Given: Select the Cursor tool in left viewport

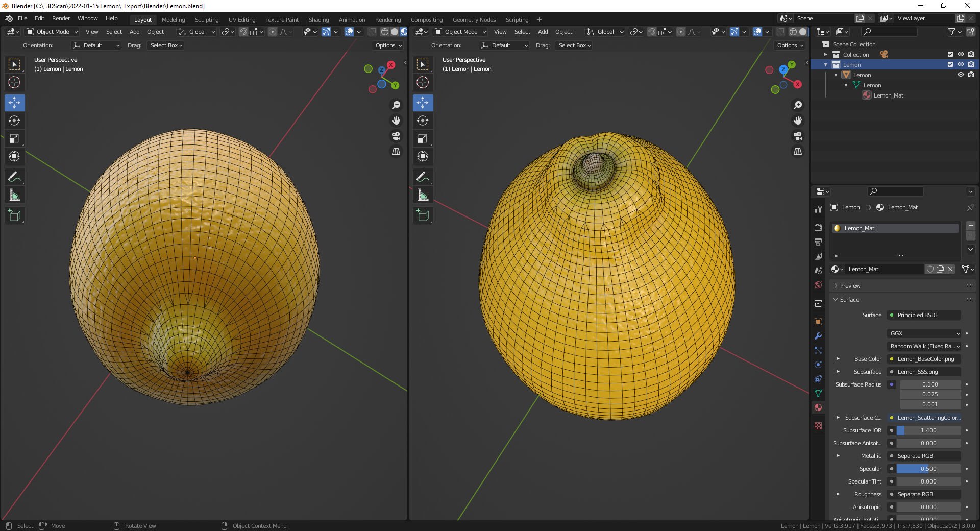Looking at the screenshot, I should tap(14, 82).
